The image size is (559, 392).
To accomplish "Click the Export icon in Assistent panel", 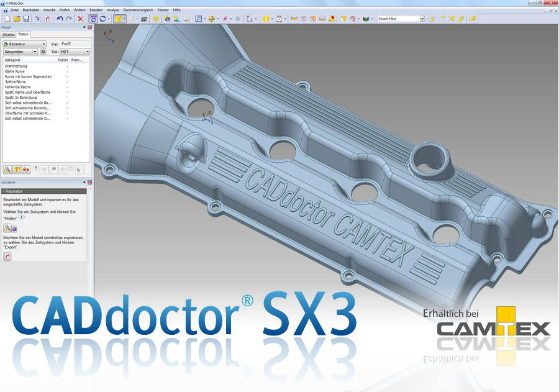I will point(7,256).
